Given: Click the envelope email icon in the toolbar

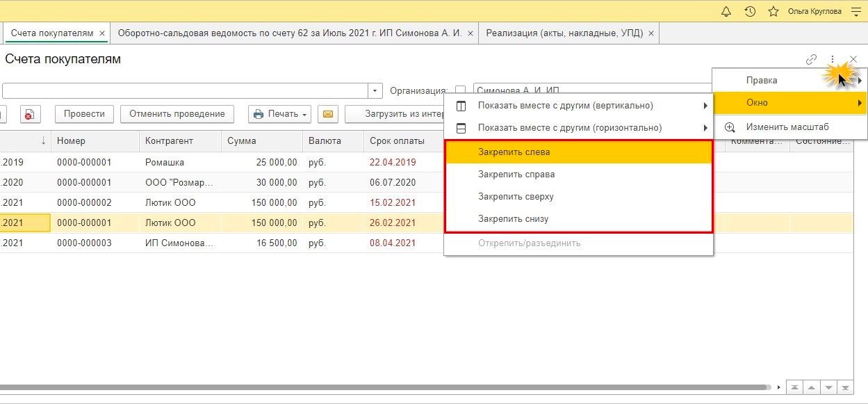Looking at the screenshot, I should (328, 114).
